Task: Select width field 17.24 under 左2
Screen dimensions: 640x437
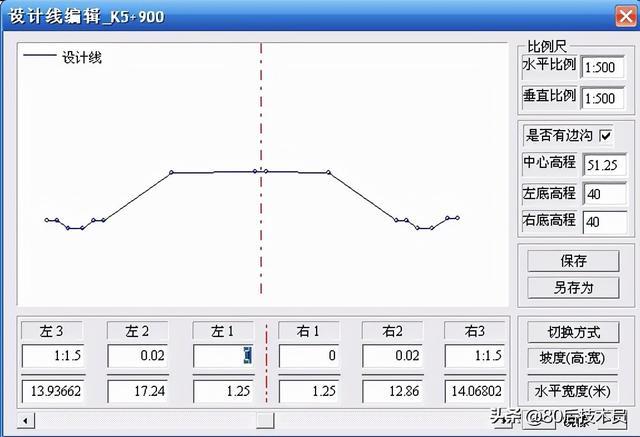Action: 138,391
